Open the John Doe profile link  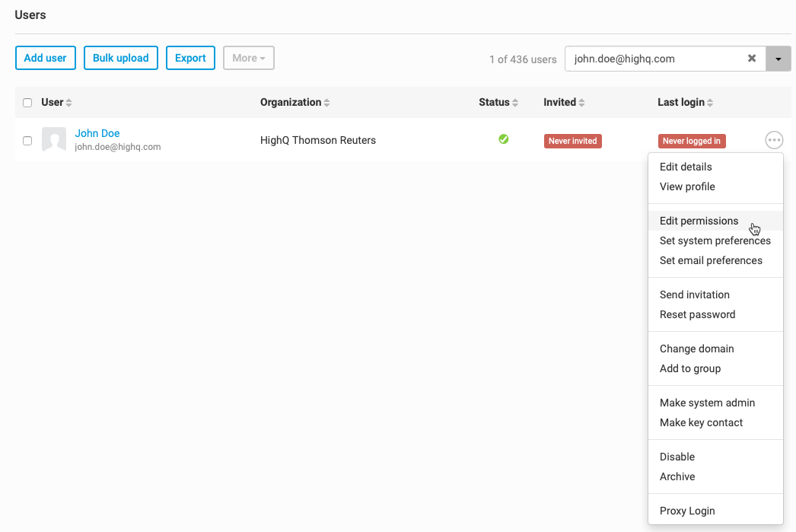pyautogui.click(x=97, y=133)
